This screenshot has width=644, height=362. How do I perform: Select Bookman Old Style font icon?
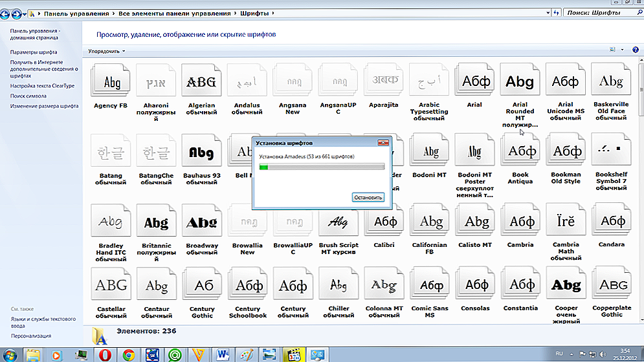566,150
